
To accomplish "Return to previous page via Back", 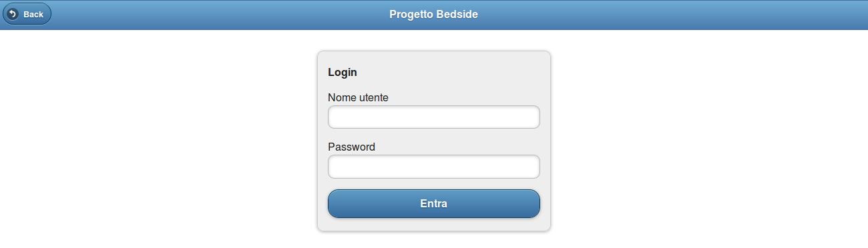I will (27, 14).
